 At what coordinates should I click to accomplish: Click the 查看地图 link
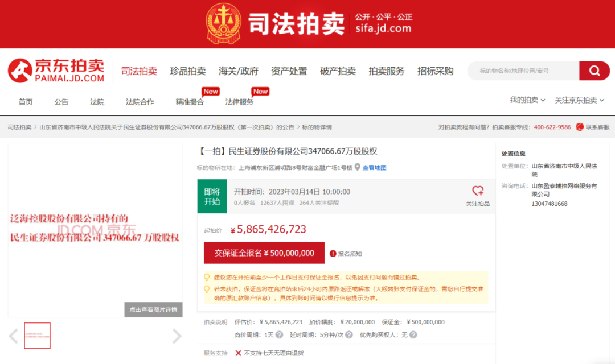point(374,167)
